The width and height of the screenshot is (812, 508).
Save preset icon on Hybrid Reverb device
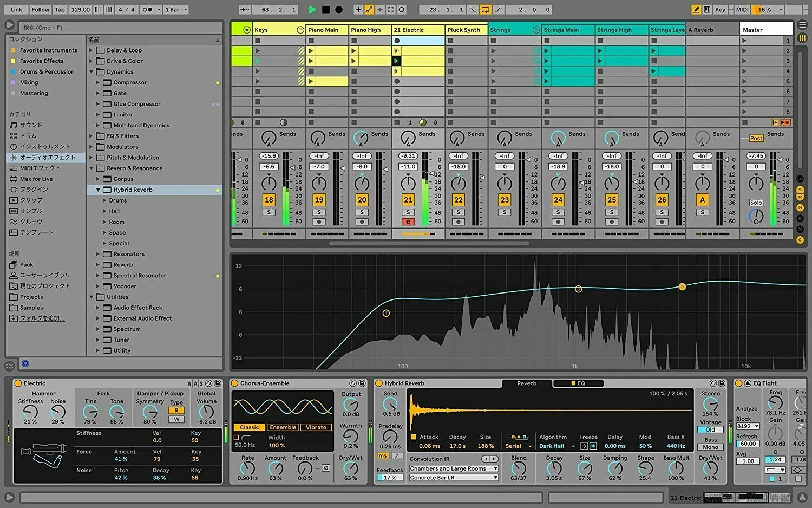coord(721,383)
